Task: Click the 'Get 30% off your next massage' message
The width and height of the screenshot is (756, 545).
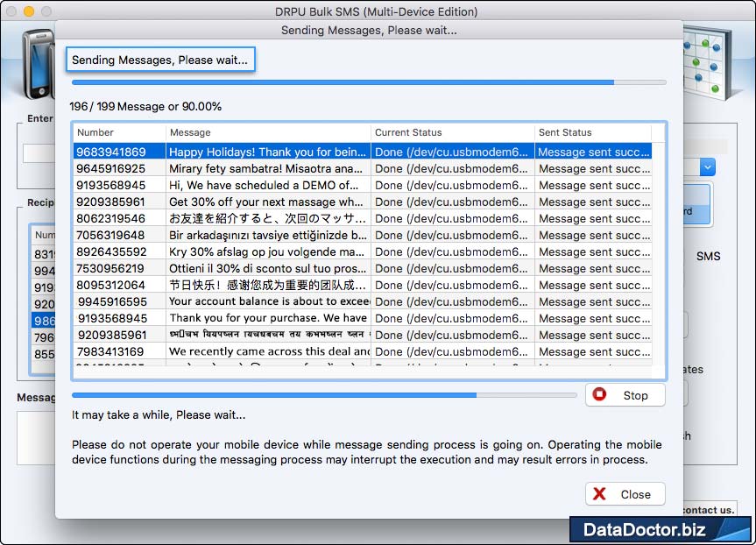Action: pyautogui.click(x=268, y=202)
